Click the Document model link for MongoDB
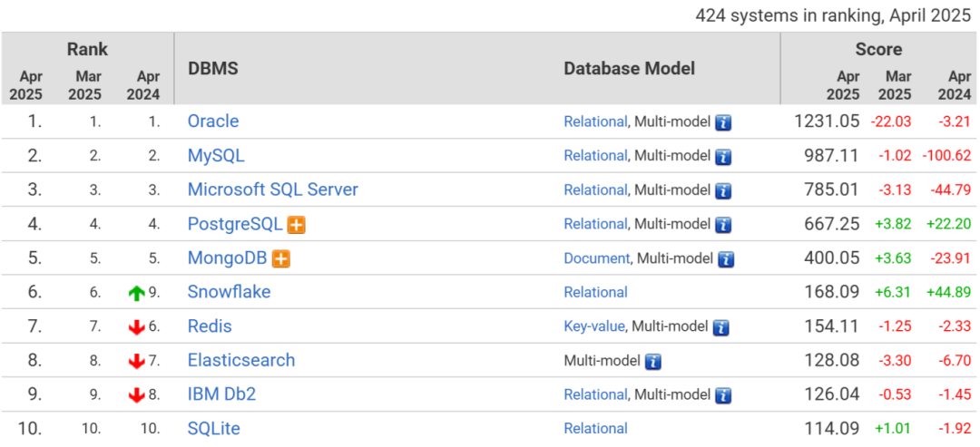This screenshot has width=980, height=447. click(x=596, y=258)
